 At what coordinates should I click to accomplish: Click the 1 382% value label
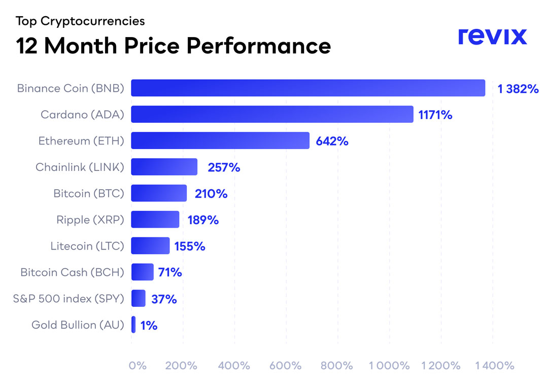[518, 89]
